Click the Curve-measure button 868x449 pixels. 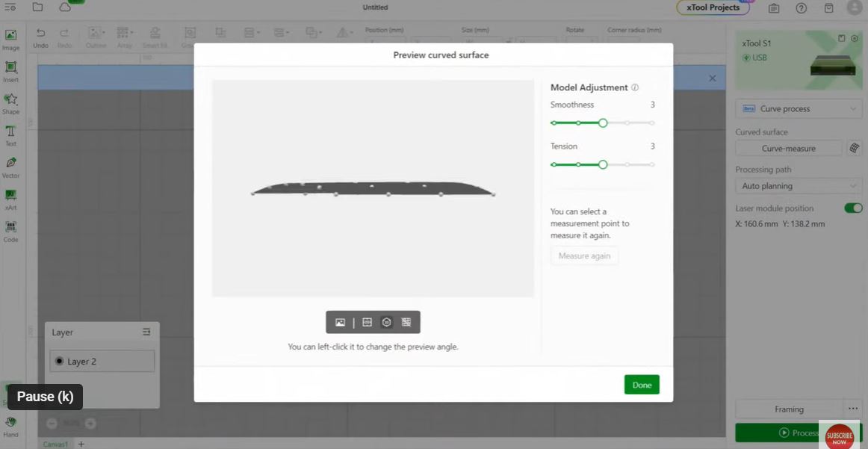pyautogui.click(x=788, y=148)
